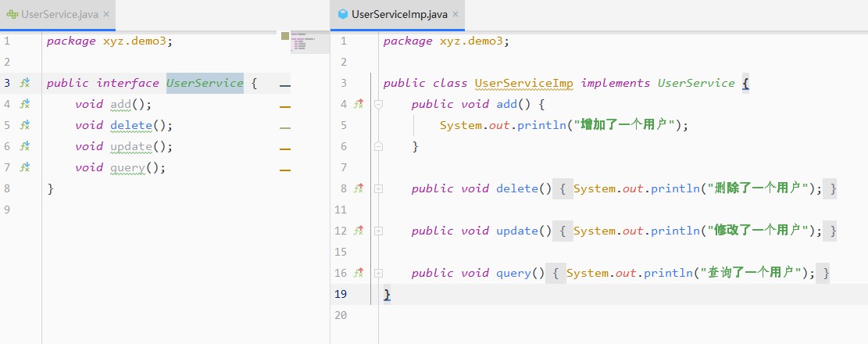
Task: Close the UserService.java tab
Action: tap(106, 14)
